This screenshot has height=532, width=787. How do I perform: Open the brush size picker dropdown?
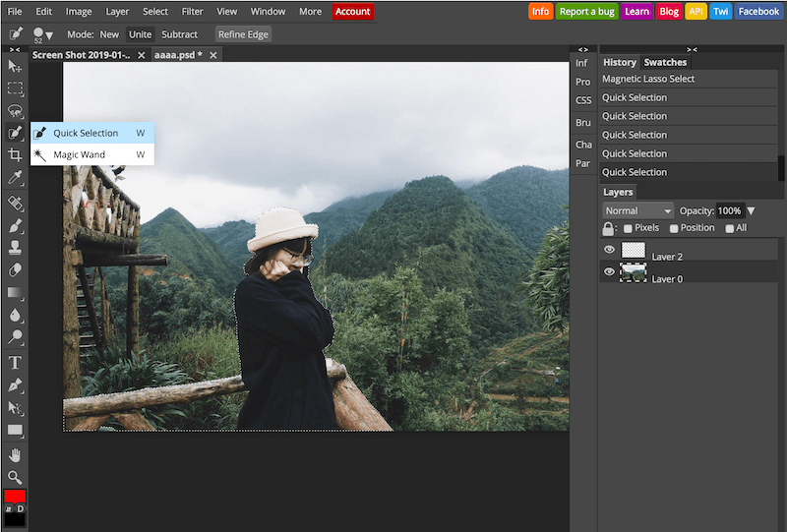[x=43, y=34]
